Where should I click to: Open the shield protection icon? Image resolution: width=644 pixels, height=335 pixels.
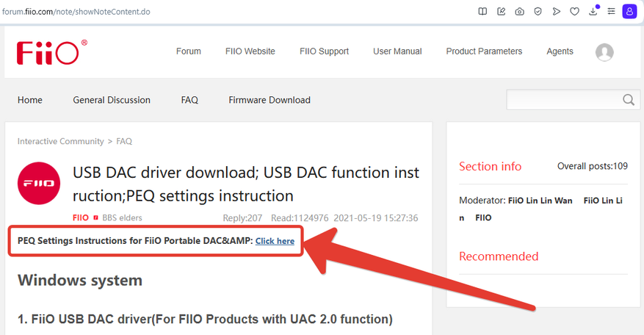pyautogui.click(x=538, y=12)
